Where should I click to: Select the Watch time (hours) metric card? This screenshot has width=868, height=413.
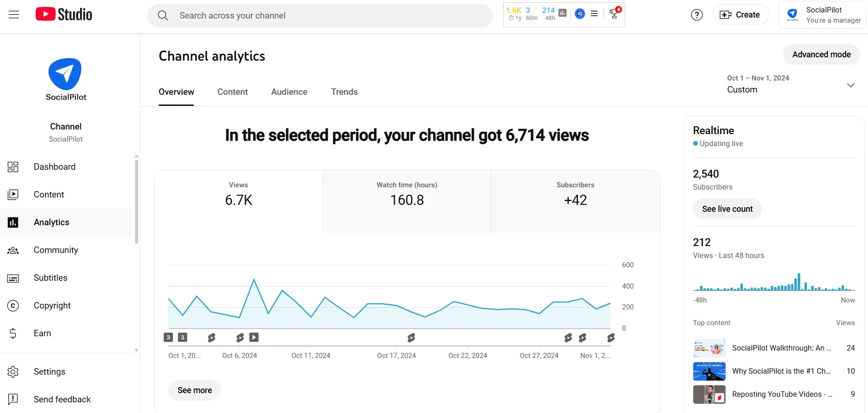(407, 201)
